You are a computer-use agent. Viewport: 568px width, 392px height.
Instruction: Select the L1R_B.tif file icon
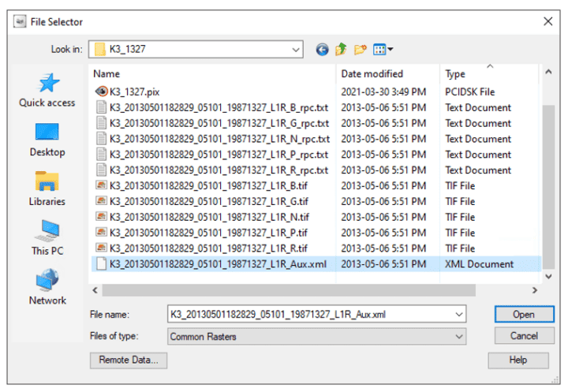(102, 185)
